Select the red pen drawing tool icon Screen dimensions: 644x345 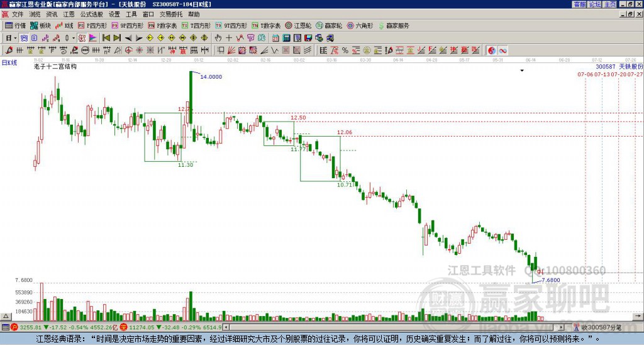(9, 50)
